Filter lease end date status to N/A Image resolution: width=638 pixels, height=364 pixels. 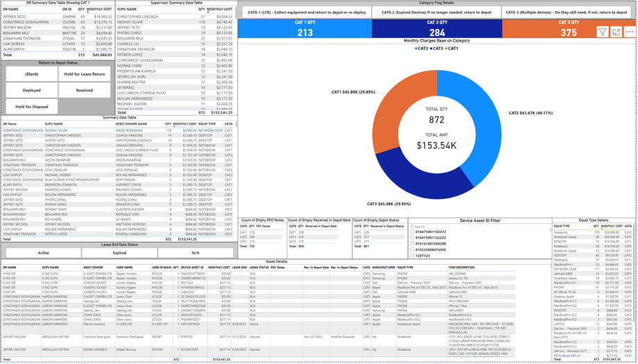(196, 252)
